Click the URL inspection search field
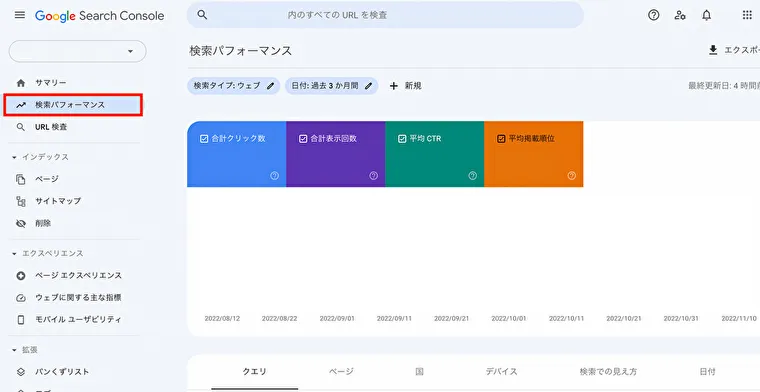This screenshot has width=760, height=392. [385, 15]
